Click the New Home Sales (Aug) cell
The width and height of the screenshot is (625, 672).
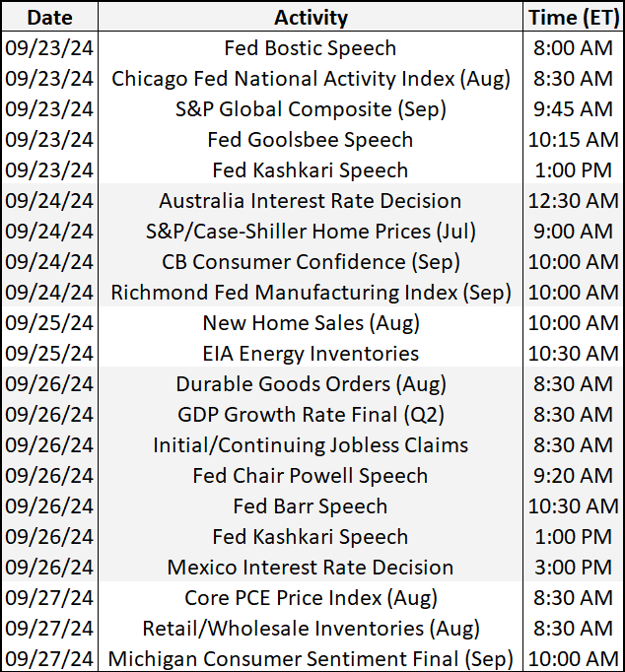(x=311, y=323)
